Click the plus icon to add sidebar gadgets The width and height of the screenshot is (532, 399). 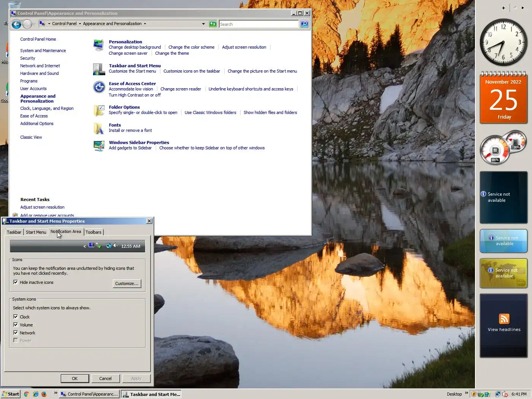click(503, 8)
